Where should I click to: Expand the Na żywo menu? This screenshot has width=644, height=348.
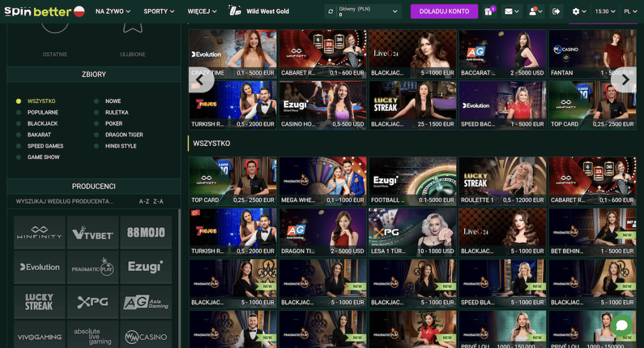pos(113,11)
